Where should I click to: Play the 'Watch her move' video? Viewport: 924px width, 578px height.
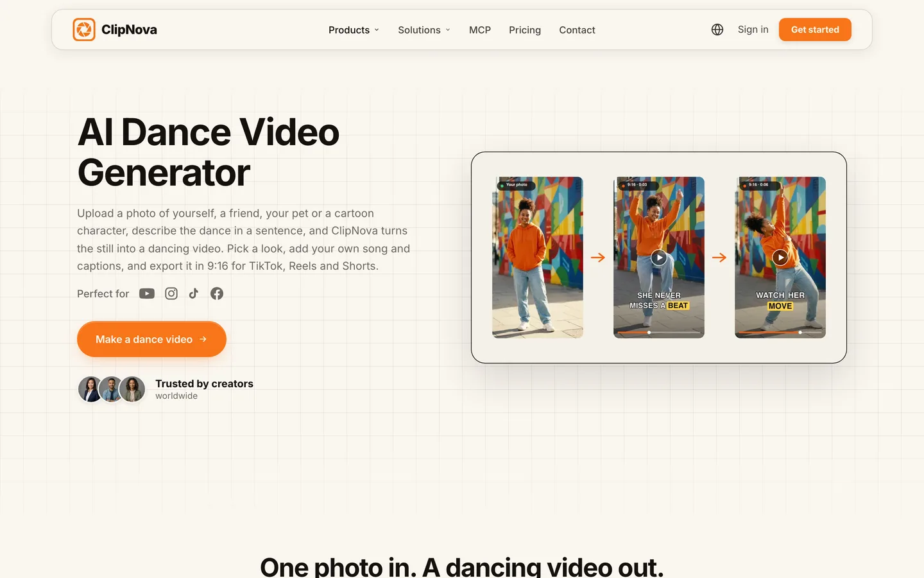point(780,258)
